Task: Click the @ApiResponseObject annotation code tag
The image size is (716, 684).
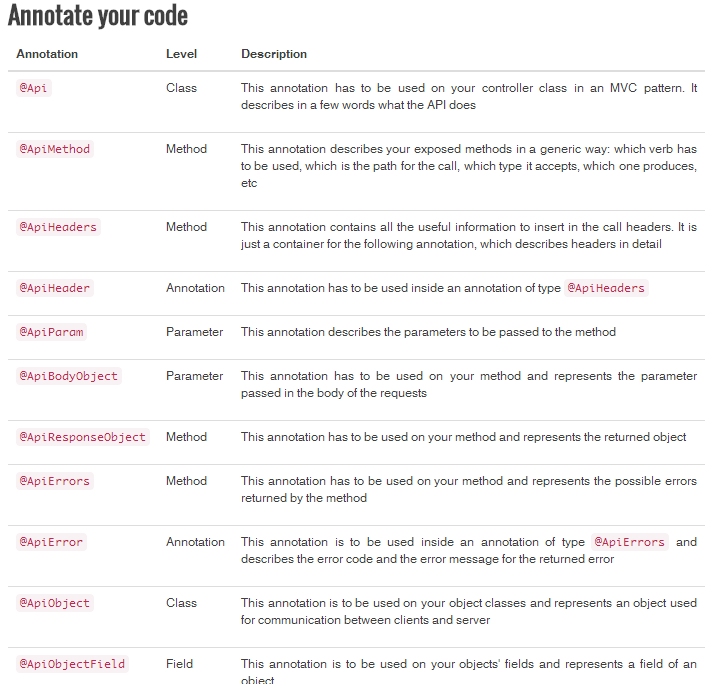Action: pyautogui.click(x=83, y=437)
